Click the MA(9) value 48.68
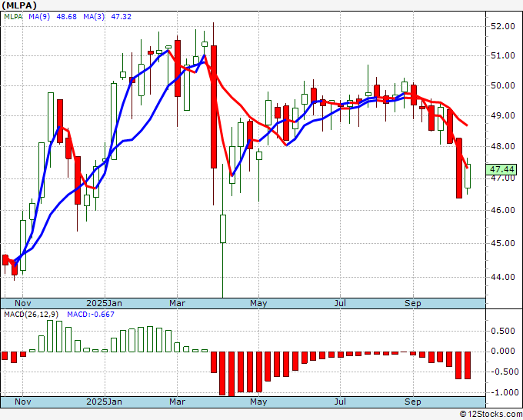This screenshot has width=523, height=420. click(66, 17)
